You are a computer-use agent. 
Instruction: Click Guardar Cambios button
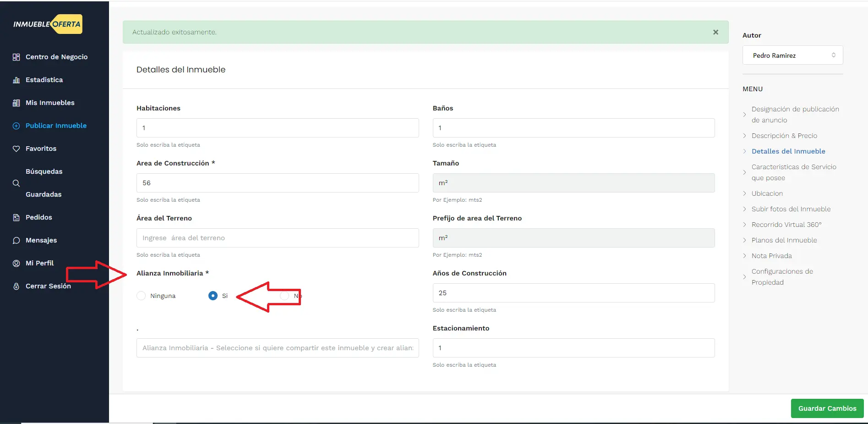(827, 408)
